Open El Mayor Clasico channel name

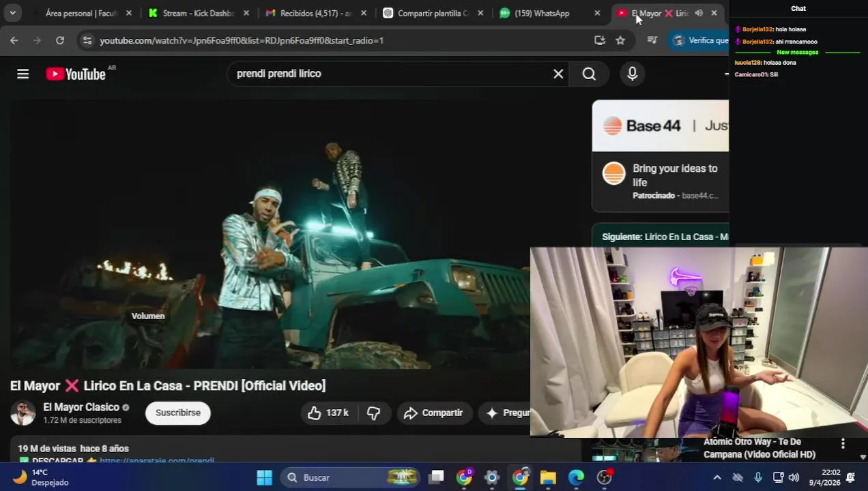(81, 407)
